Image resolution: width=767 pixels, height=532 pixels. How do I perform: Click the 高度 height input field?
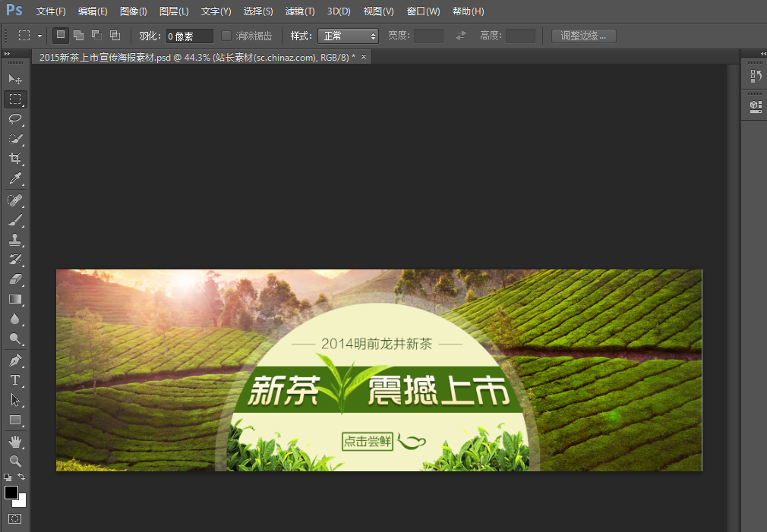coord(520,36)
